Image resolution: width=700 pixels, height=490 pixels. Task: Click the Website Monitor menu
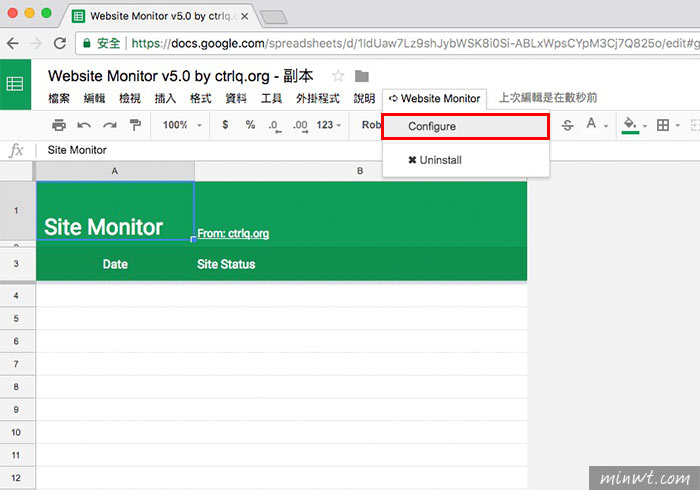click(x=434, y=99)
